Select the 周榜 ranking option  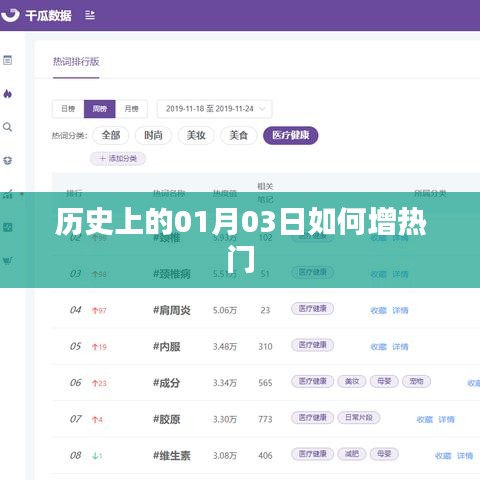[100, 109]
